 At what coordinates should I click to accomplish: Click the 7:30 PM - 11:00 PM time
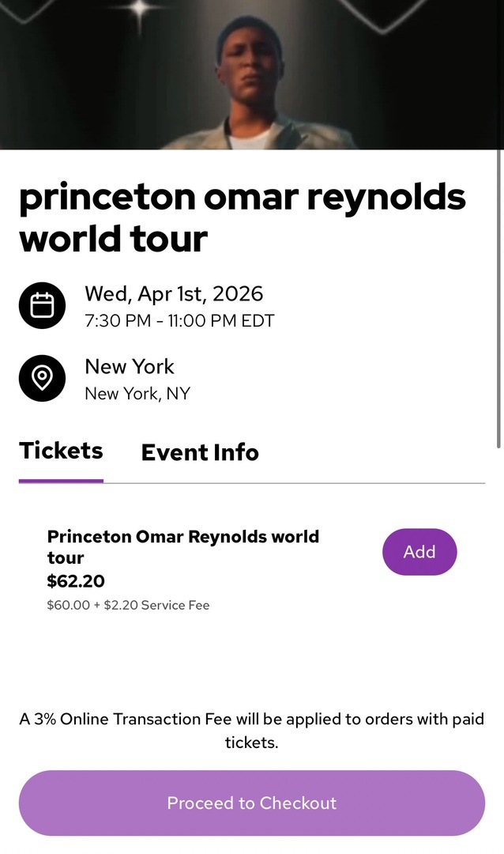click(x=179, y=321)
